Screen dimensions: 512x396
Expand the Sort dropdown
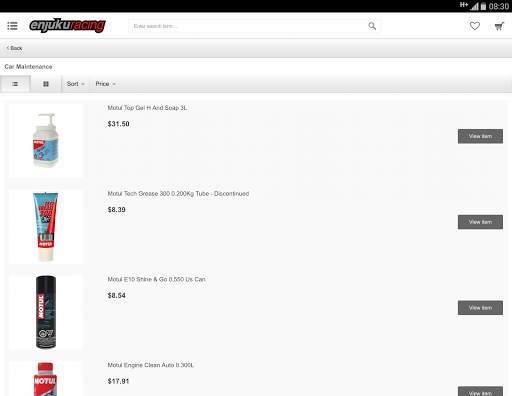(x=75, y=84)
